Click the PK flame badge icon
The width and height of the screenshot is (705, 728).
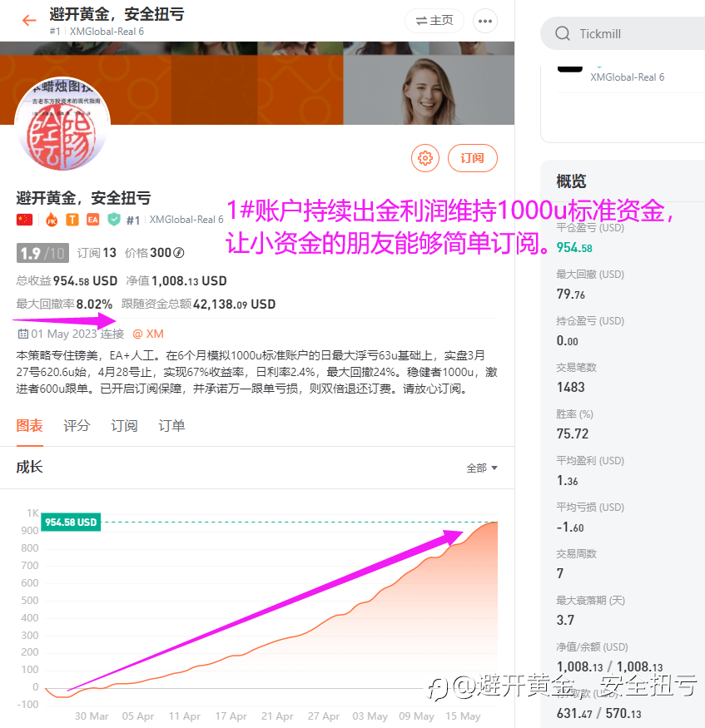(x=52, y=220)
